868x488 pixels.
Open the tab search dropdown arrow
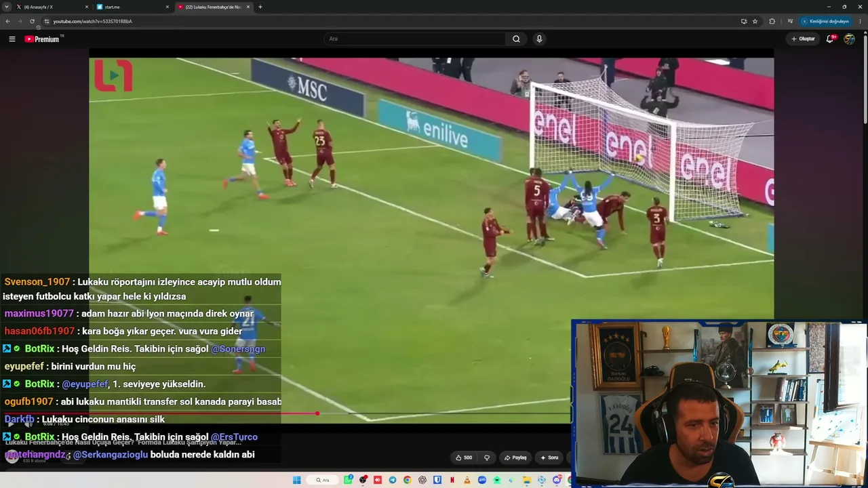[x=7, y=7]
